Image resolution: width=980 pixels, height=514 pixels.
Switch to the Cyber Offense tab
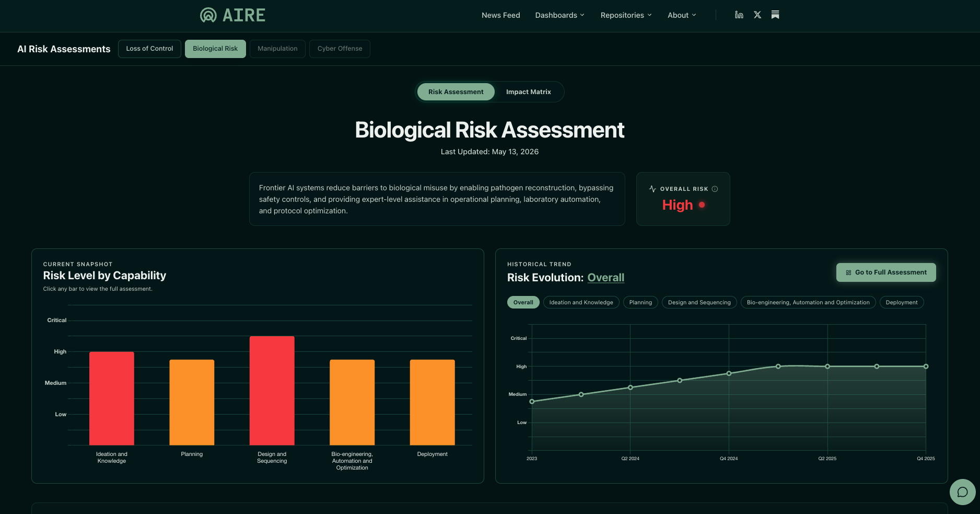tap(340, 49)
